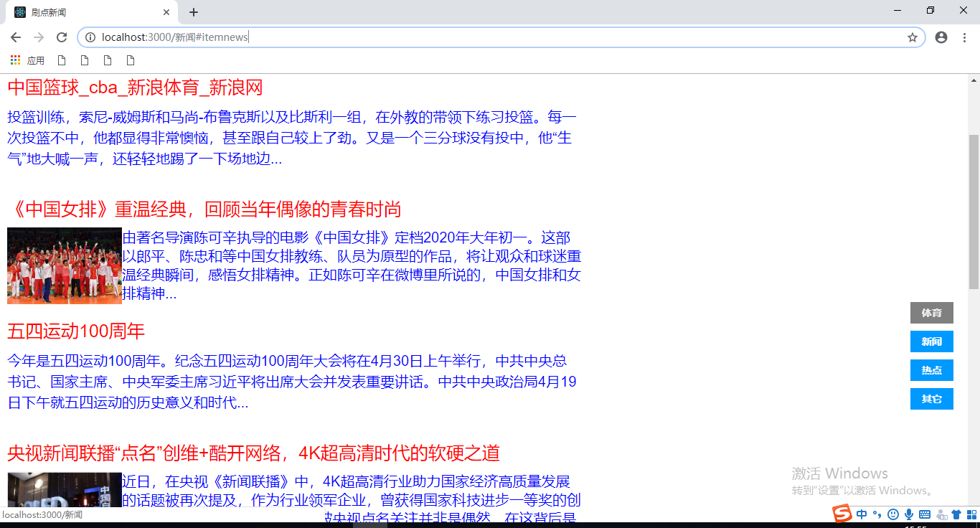Close the 刷点新闻 tab
Image resolution: width=980 pixels, height=528 pixels.
pos(166,12)
